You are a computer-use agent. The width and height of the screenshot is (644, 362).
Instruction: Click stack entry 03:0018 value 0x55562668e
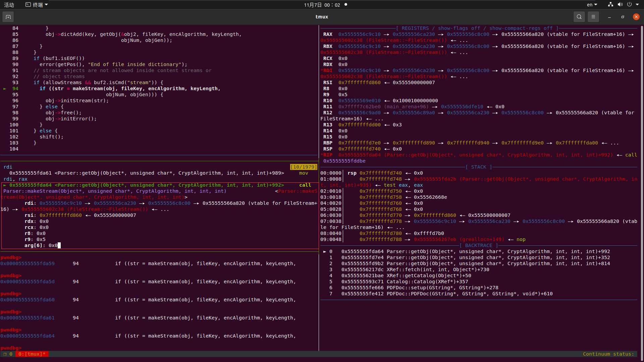(430, 197)
